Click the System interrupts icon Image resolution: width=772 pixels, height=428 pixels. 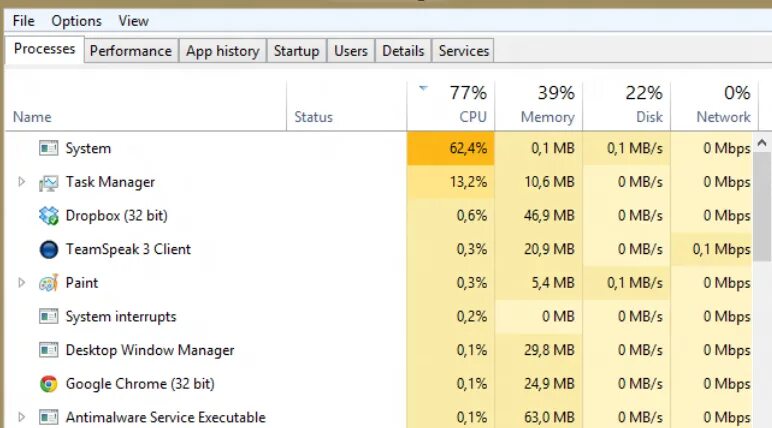tap(48, 316)
